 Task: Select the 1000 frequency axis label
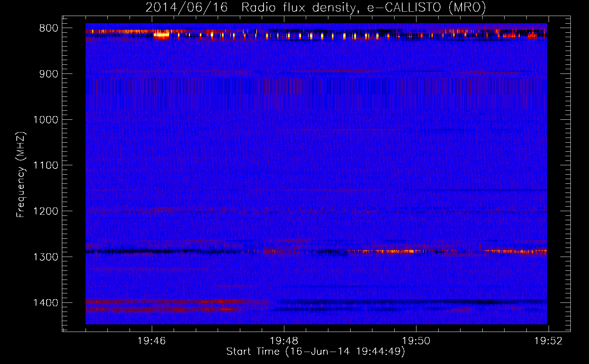click(x=46, y=120)
